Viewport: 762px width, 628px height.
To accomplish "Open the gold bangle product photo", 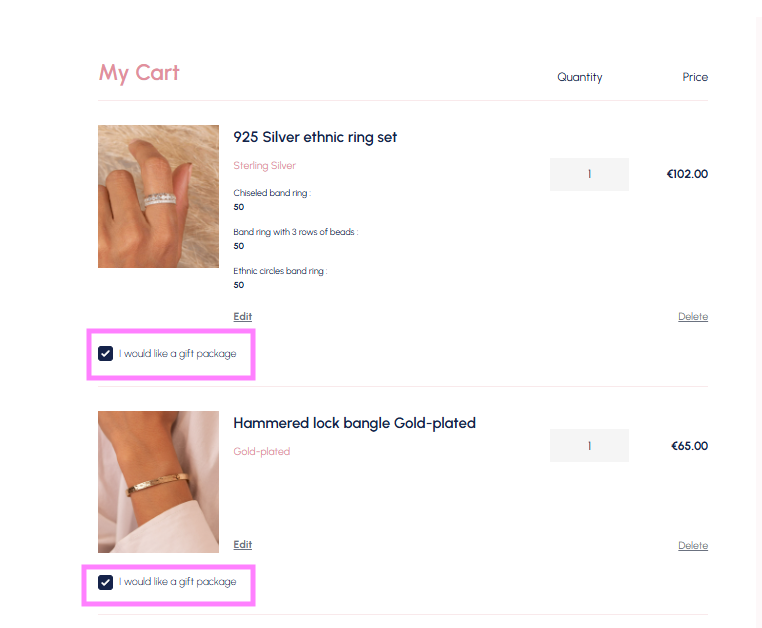I will point(158,482).
